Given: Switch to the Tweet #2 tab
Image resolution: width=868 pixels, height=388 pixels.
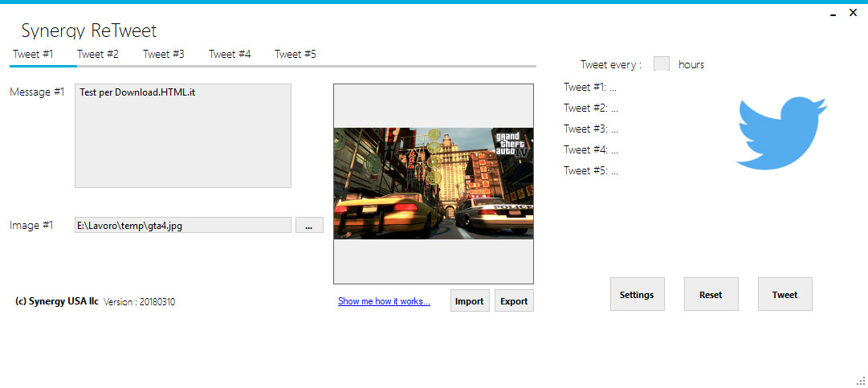Looking at the screenshot, I should tap(98, 55).
